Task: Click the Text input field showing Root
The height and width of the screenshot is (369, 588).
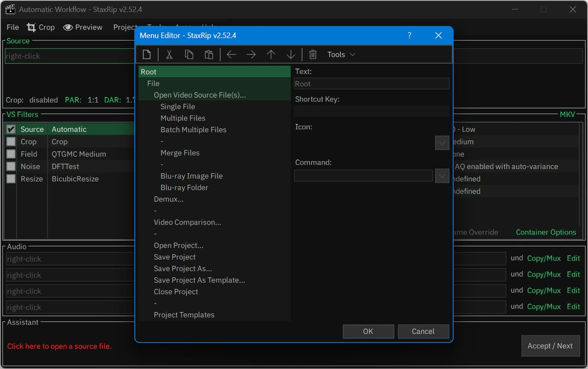Action: click(371, 84)
